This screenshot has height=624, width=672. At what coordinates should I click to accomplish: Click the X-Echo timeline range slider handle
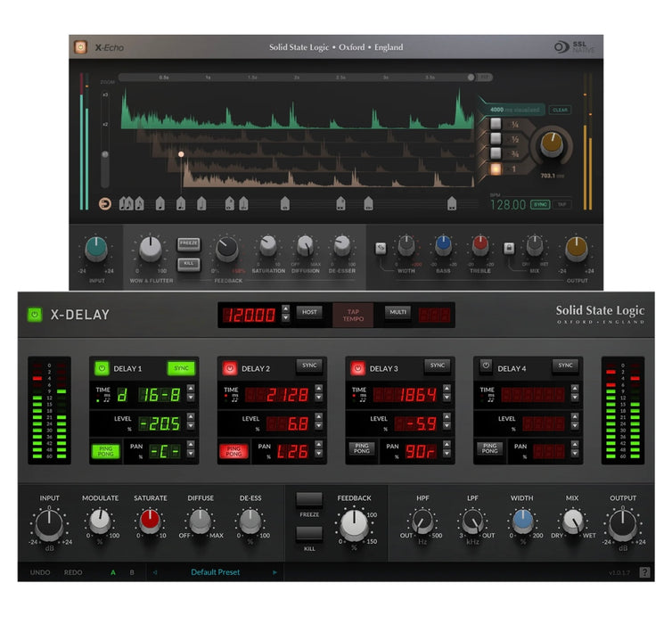click(471, 78)
